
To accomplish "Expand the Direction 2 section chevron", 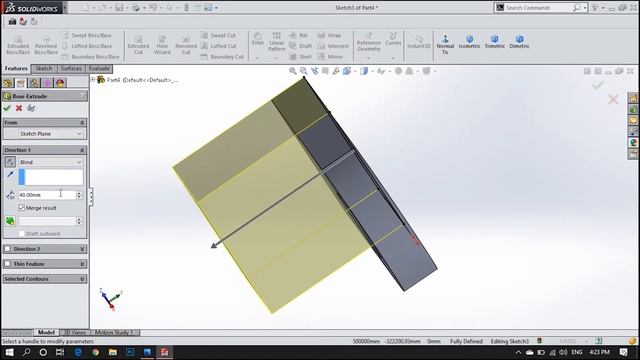I will 82,249.
